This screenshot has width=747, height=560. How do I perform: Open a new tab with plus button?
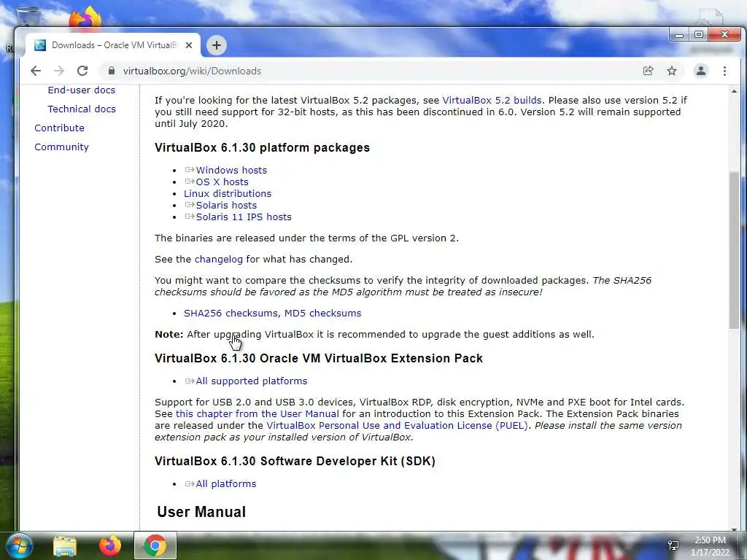(216, 45)
